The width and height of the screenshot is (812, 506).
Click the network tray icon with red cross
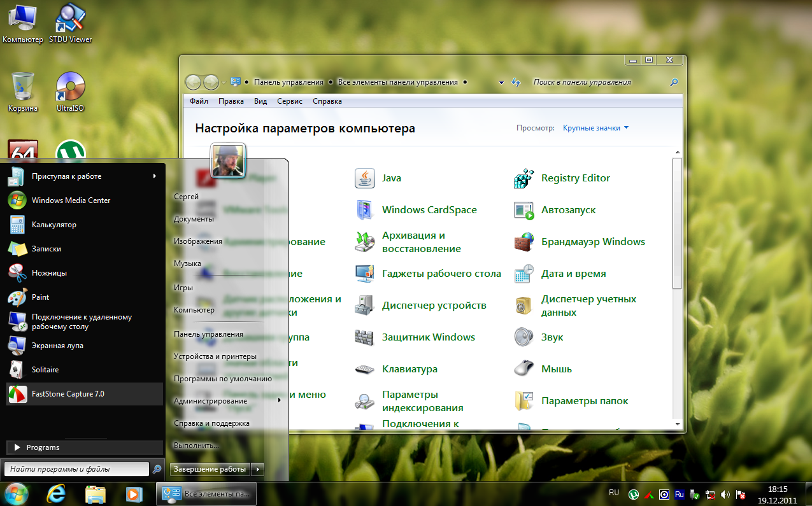[x=710, y=494]
